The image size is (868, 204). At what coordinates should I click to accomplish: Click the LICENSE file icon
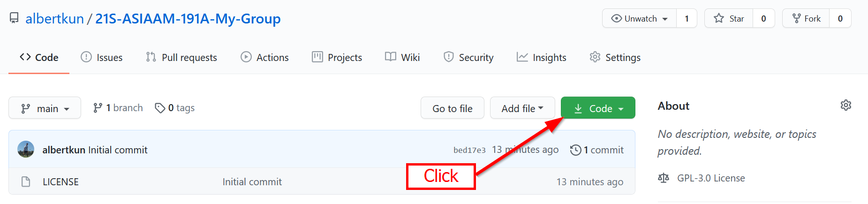point(26,181)
